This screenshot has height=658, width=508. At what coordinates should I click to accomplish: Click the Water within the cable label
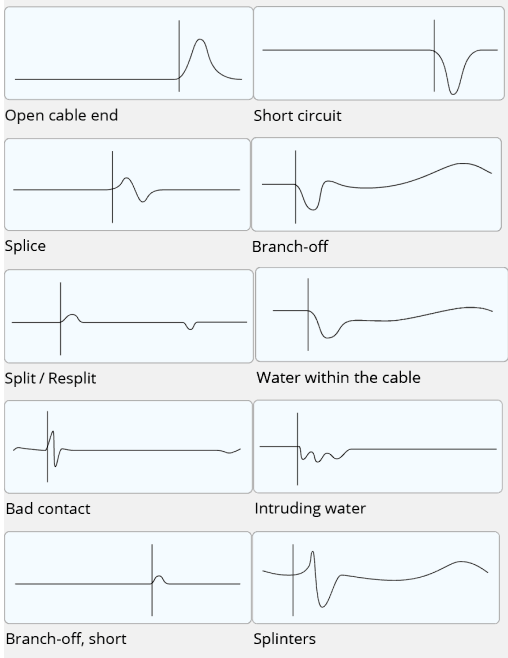[x=339, y=378]
